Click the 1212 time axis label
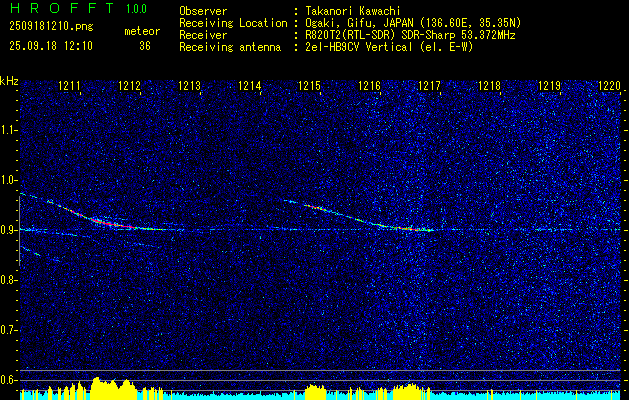The width and height of the screenshot is (629, 400). 130,86
